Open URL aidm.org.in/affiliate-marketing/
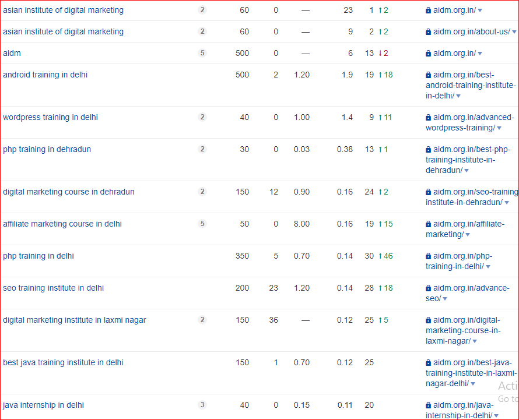 pos(465,229)
